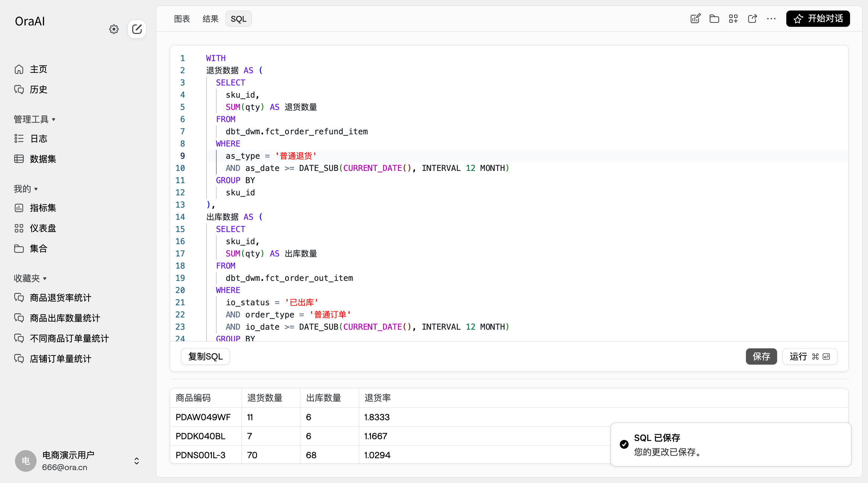868x483 pixels.
Task: Open the 日志 logs page
Action: [39, 138]
